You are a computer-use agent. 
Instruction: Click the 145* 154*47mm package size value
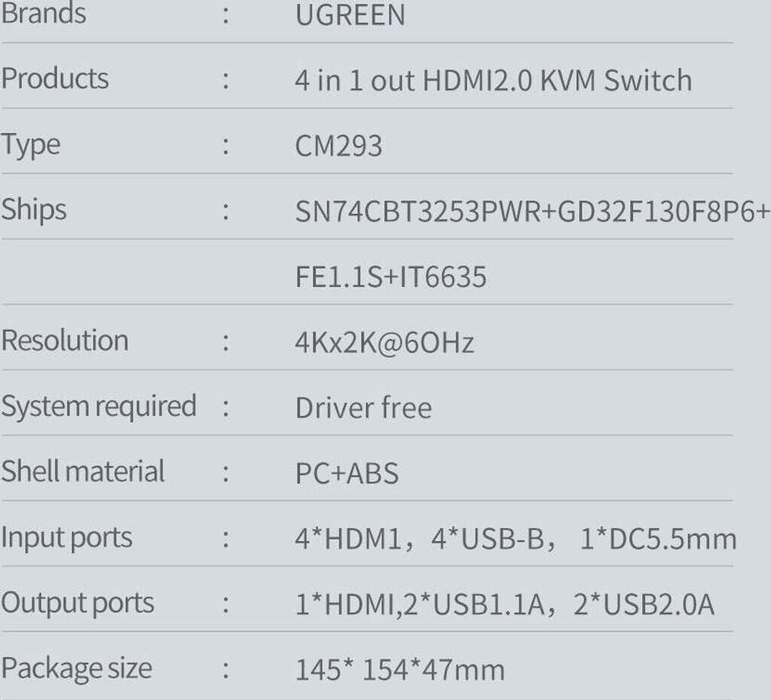coord(400,669)
